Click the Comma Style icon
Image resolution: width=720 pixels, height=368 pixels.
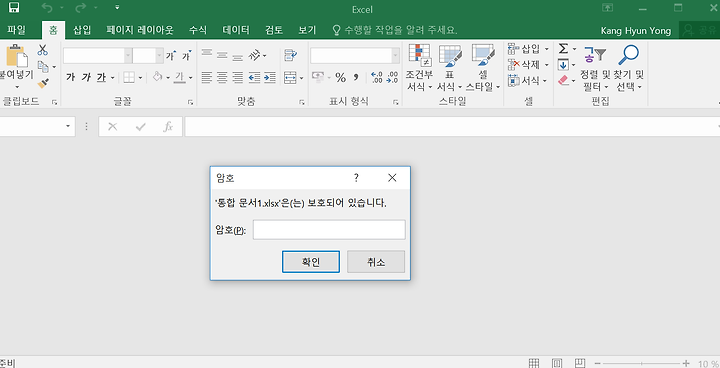click(356, 77)
